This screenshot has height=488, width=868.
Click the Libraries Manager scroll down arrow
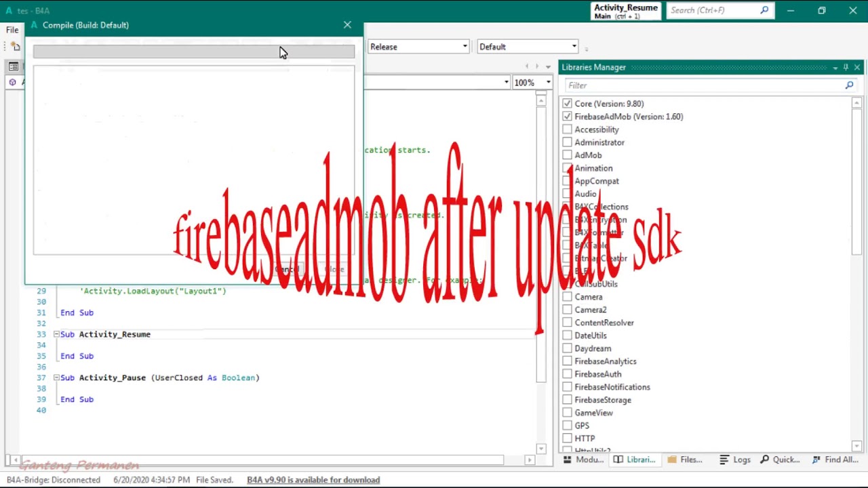pyautogui.click(x=857, y=446)
